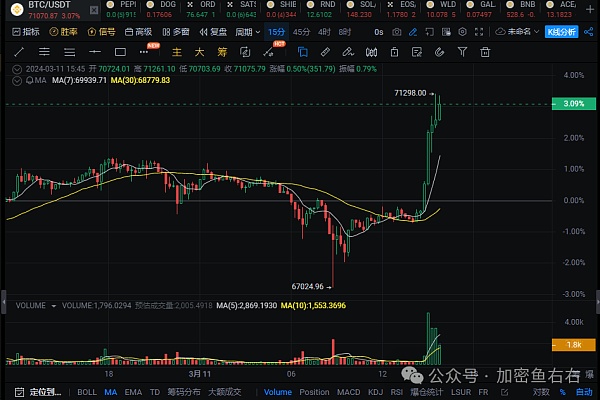The width and height of the screenshot is (600, 400).
Task: Enter fullscreen mode icon
Action: coord(479,32)
